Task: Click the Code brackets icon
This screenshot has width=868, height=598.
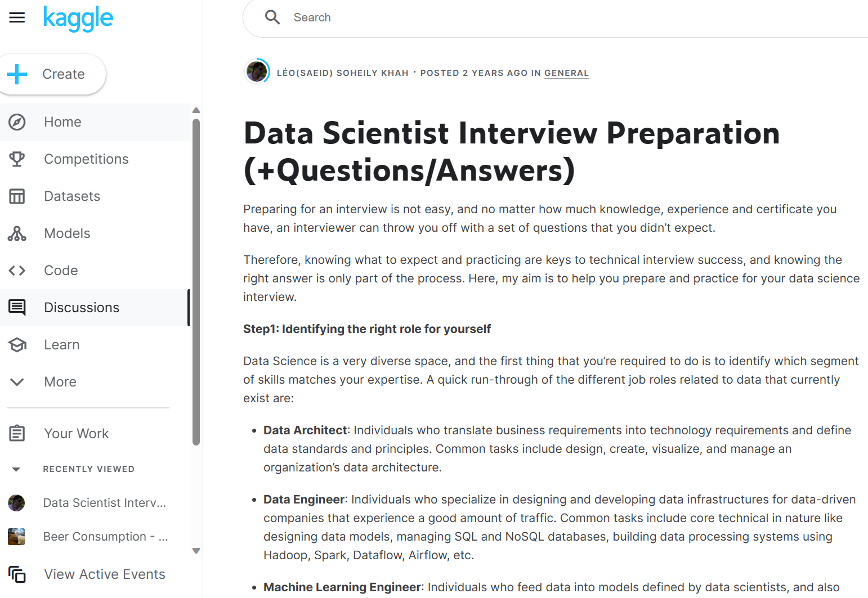Action: tap(17, 271)
